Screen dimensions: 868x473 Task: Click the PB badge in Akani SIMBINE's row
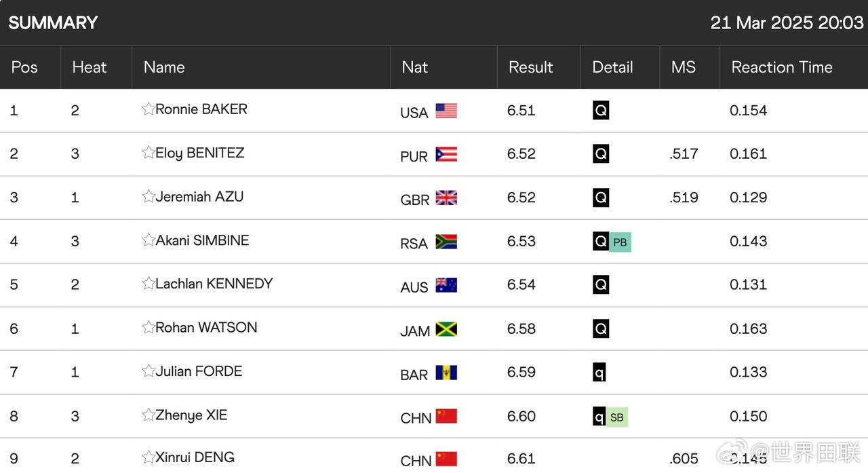click(x=620, y=242)
